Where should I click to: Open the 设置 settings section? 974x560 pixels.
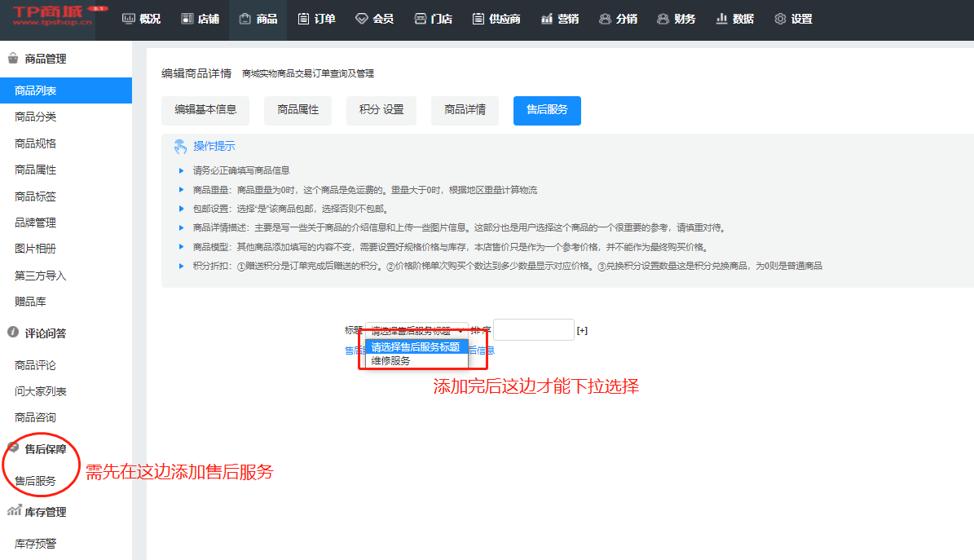click(x=793, y=19)
